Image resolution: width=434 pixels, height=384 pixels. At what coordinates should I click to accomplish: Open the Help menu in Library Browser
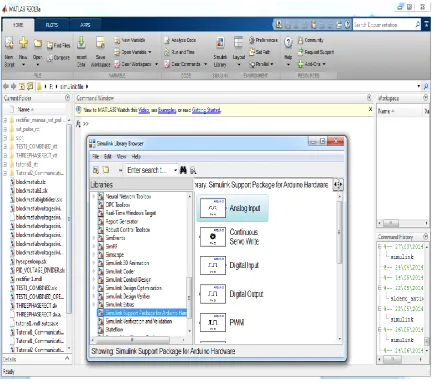(x=136, y=156)
